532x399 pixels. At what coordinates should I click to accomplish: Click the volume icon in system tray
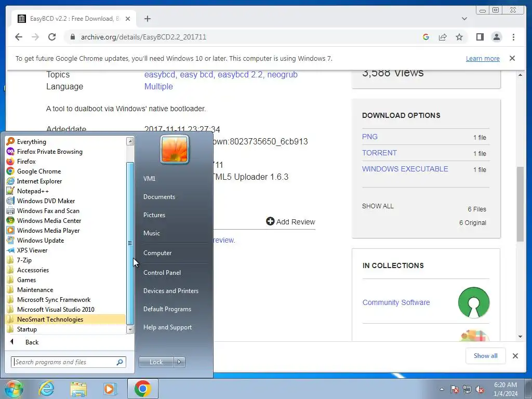click(480, 390)
